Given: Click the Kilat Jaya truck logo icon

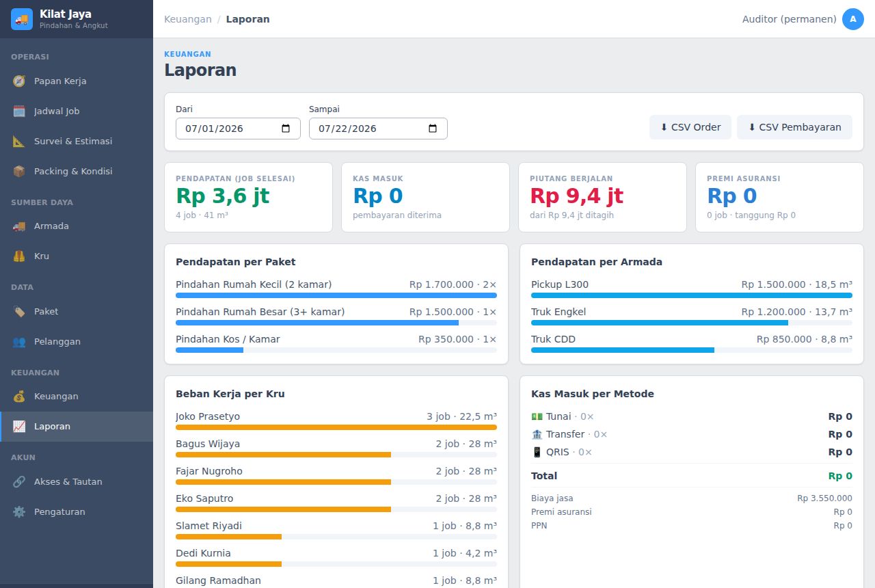Looking at the screenshot, I should pos(22,19).
